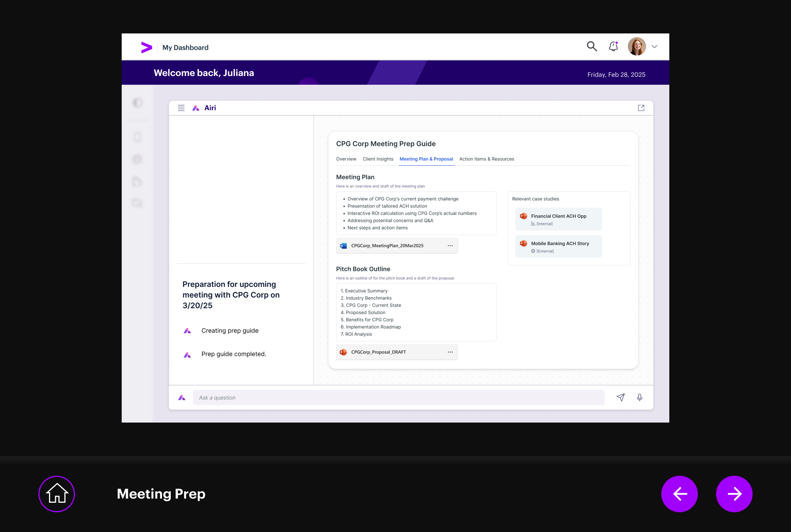This screenshot has height=532, width=791.
Task: Click the send message arrow icon
Action: [x=621, y=397]
